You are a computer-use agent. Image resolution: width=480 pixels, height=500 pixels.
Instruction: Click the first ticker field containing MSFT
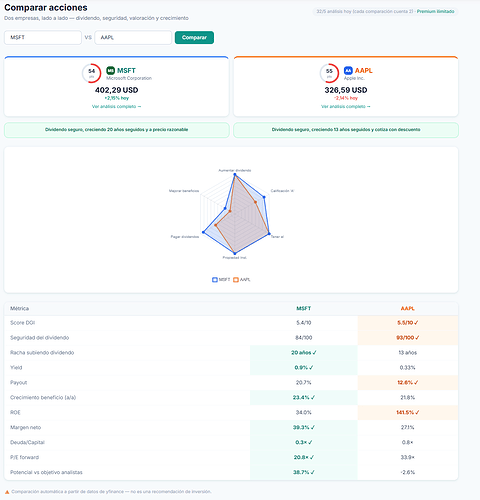tap(43, 37)
